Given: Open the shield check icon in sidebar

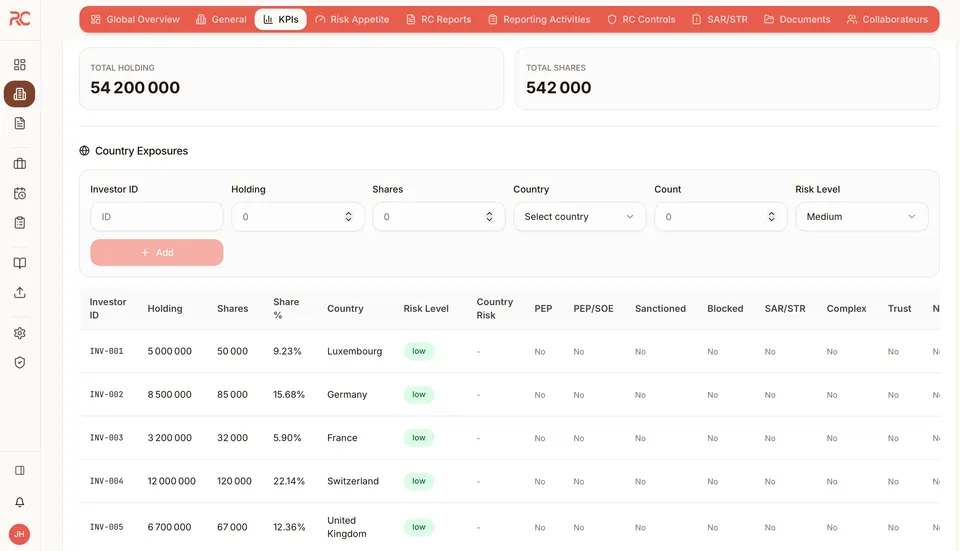Looking at the screenshot, I should coord(20,362).
